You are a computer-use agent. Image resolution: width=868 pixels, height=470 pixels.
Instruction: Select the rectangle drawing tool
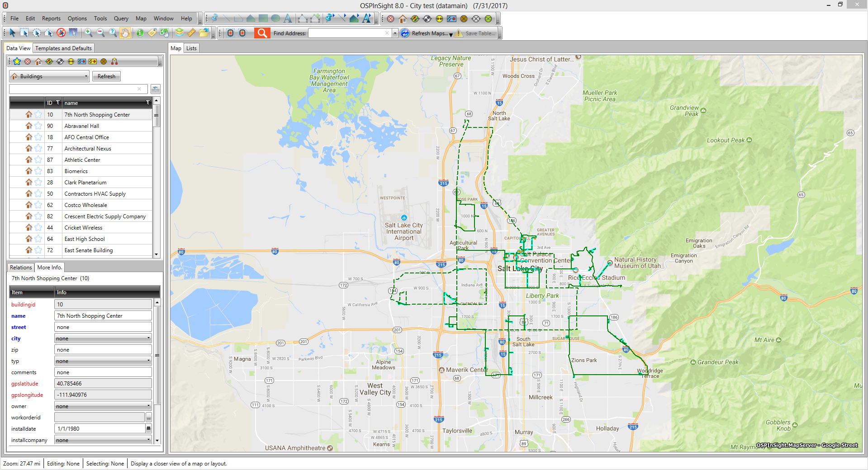point(263,19)
